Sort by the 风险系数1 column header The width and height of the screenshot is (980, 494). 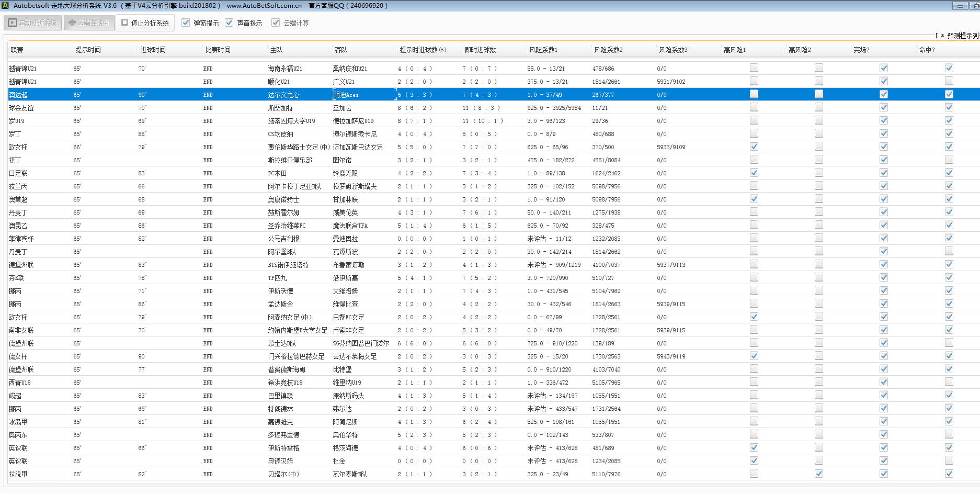pos(543,50)
